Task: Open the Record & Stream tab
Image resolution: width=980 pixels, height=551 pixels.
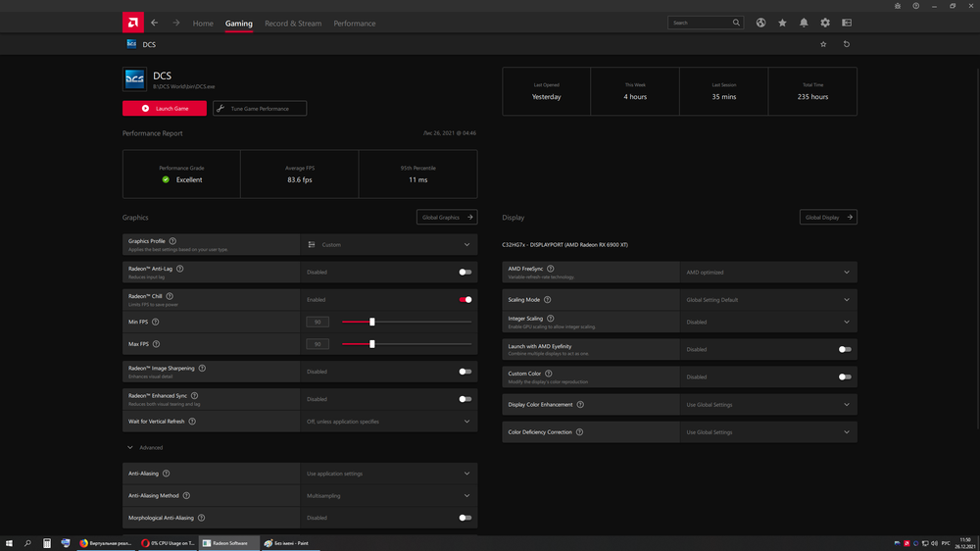Action: (293, 24)
